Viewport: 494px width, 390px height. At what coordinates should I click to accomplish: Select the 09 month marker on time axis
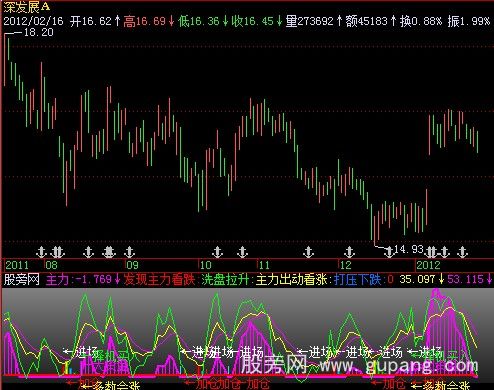click(x=132, y=265)
